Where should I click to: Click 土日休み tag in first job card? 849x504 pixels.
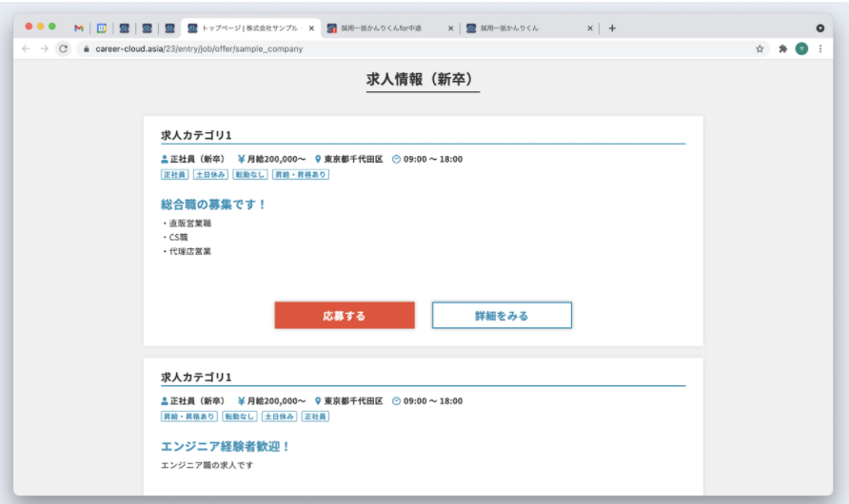(210, 175)
